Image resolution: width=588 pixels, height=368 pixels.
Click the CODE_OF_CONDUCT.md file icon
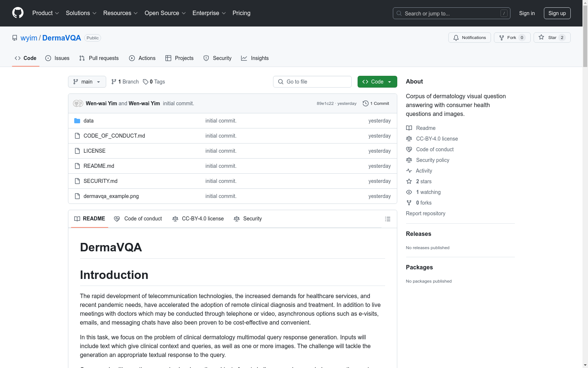(x=77, y=136)
